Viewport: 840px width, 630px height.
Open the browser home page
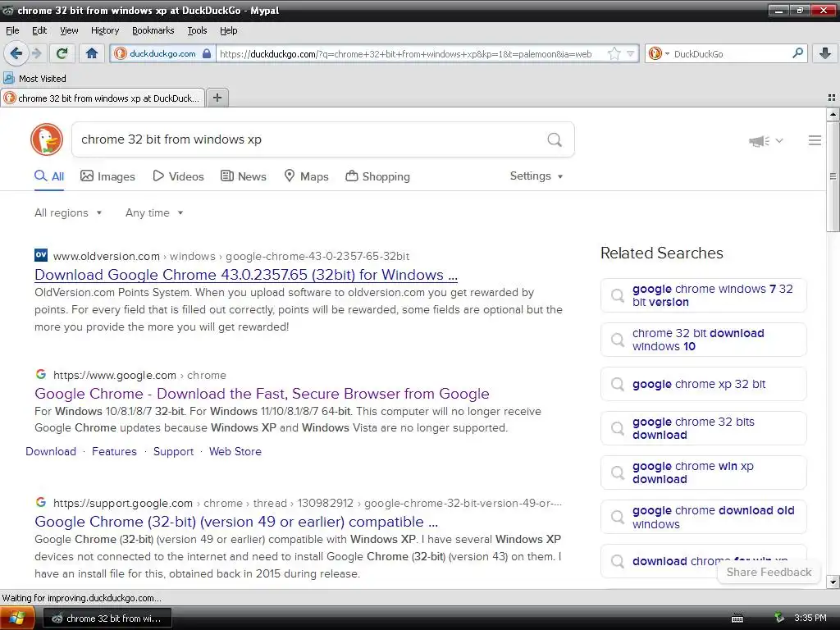[92, 53]
